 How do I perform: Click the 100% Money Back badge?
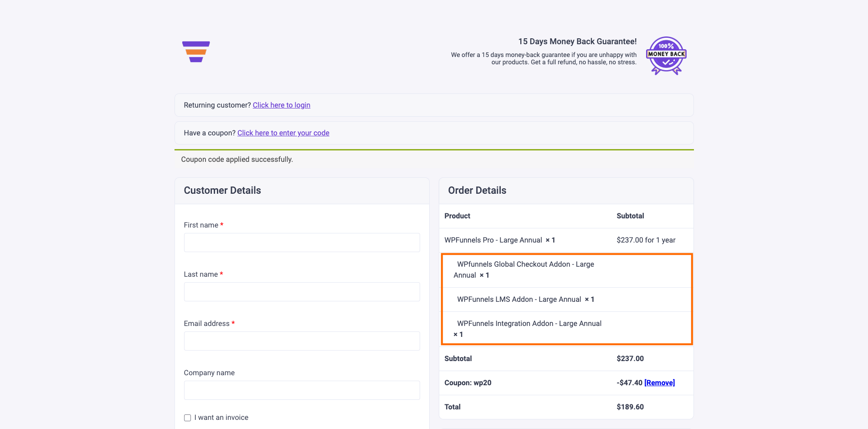coord(666,56)
